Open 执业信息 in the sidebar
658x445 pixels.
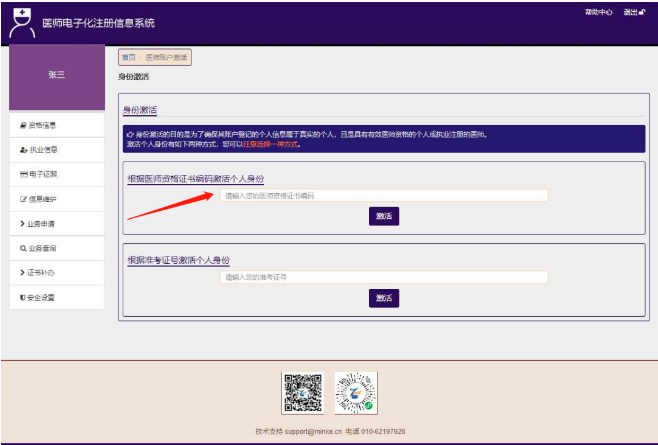tap(40, 150)
